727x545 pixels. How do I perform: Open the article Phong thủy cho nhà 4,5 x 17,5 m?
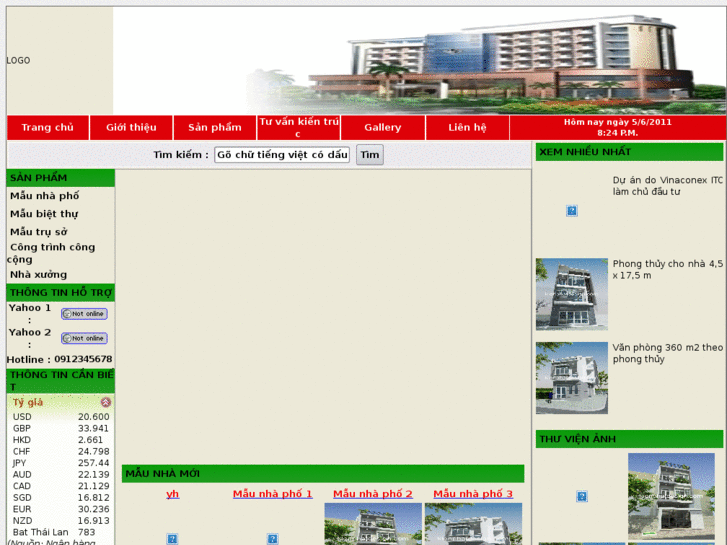(x=668, y=269)
